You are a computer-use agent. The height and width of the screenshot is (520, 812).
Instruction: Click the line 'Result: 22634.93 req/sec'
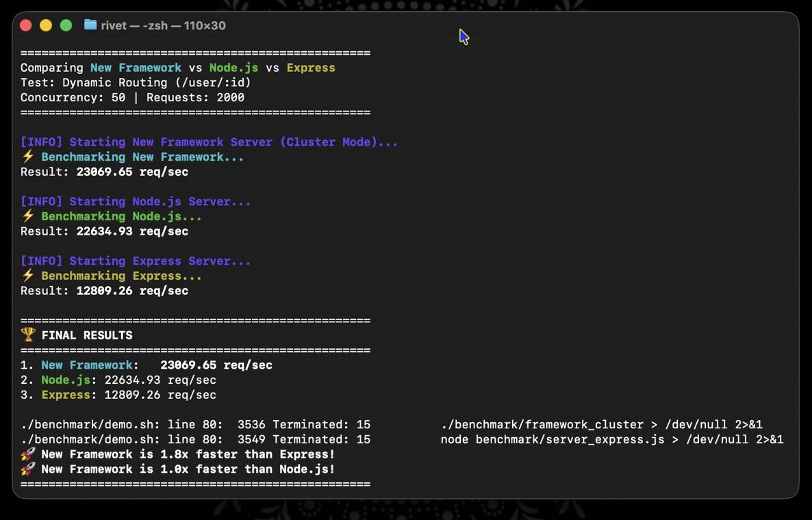pos(105,231)
